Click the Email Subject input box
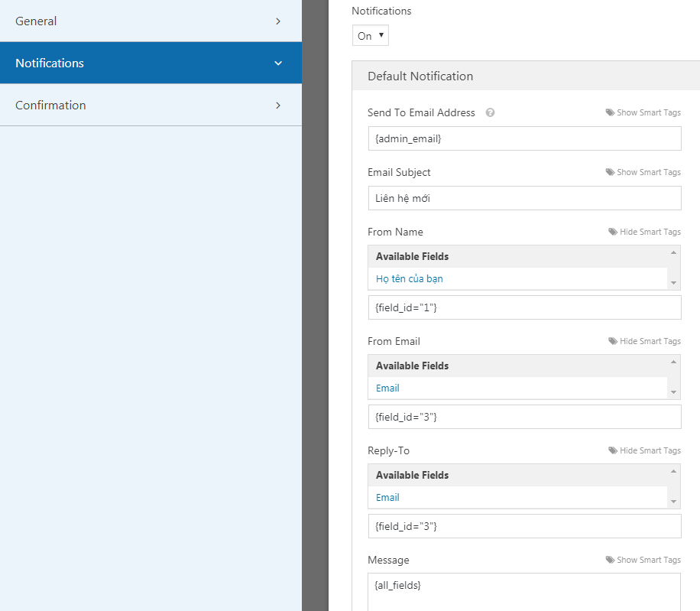Image resolution: width=700 pixels, height=611 pixels. (523, 198)
